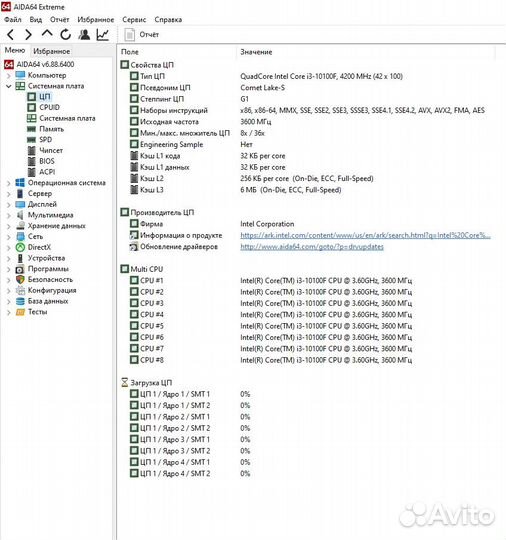Click the Мультимедиа speaker icon

coord(20,215)
